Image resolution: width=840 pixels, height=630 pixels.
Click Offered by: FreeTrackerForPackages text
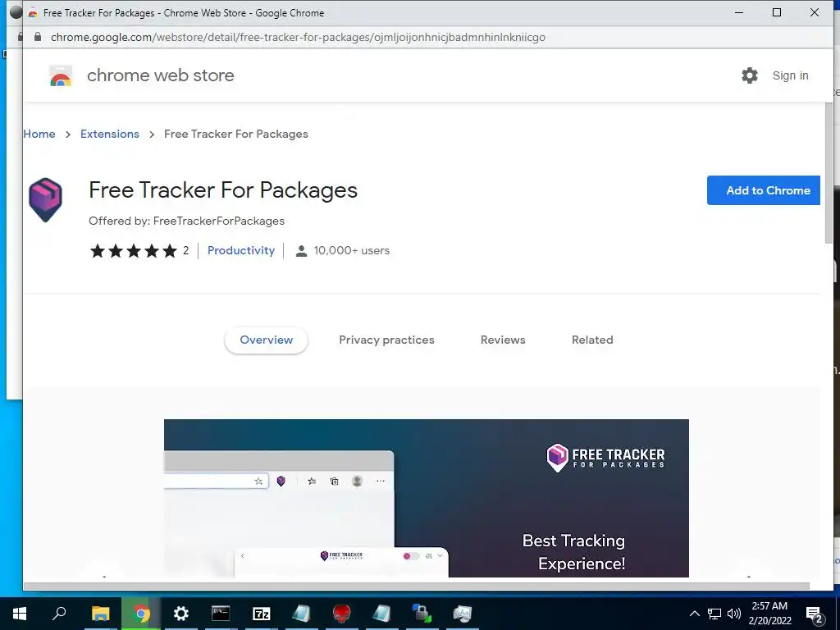(186, 221)
